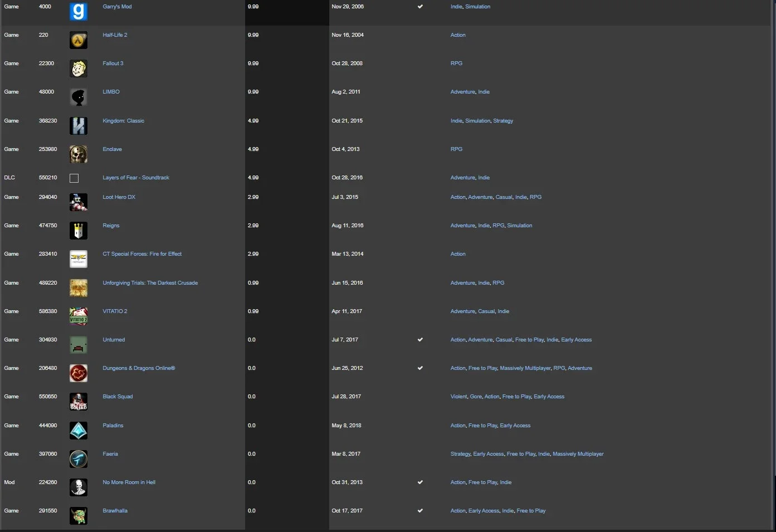This screenshot has height=532, width=776.
Task: Click the checkmark in the Garry's Mod row
Action: [x=420, y=7]
